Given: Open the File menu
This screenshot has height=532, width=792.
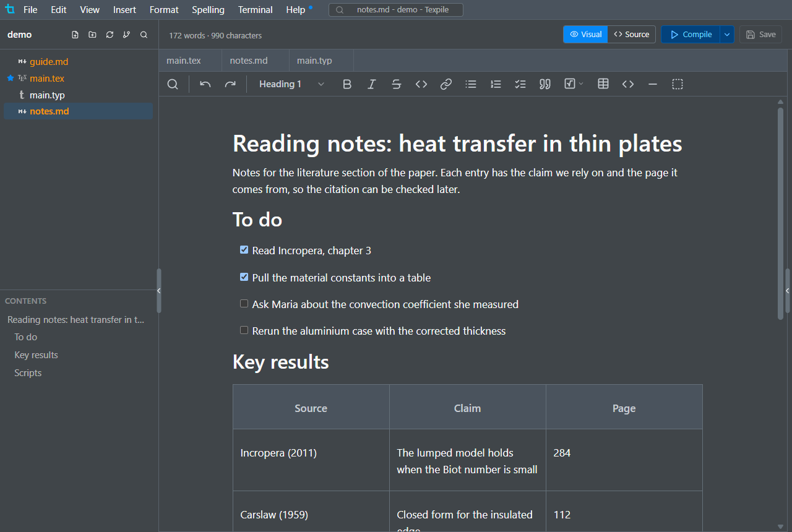Looking at the screenshot, I should [x=30, y=10].
